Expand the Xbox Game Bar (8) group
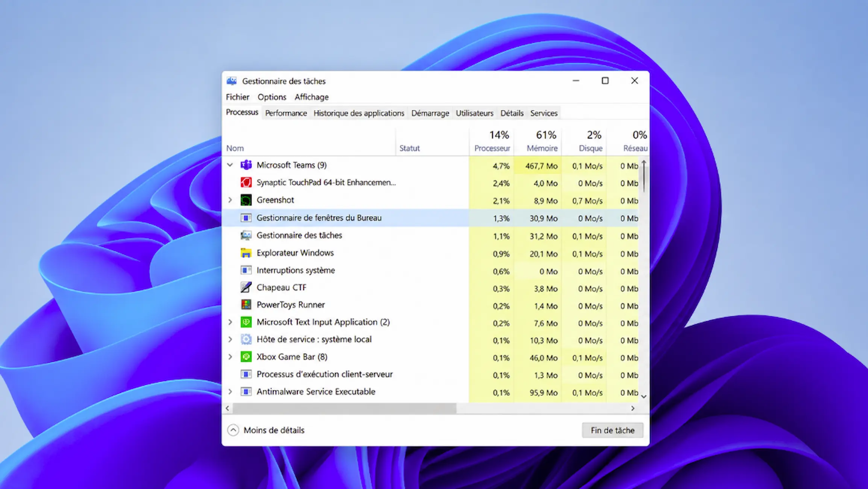 click(230, 357)
